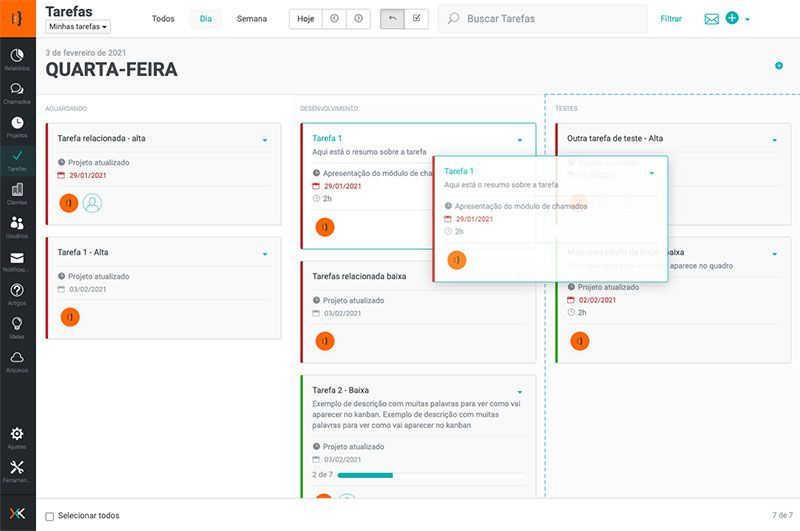Click the Filtrar link
Screen dimensions: 800x531
coord(670,18)
